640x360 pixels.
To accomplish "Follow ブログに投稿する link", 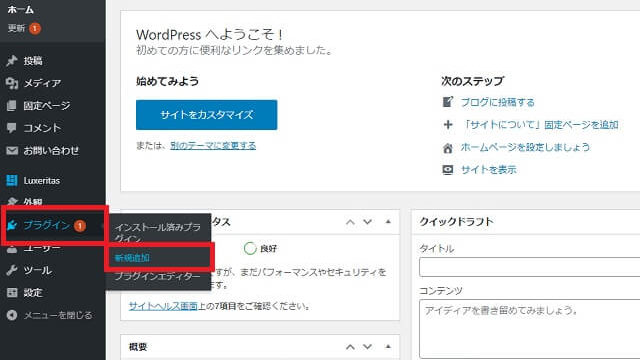I will coord(498,102).
